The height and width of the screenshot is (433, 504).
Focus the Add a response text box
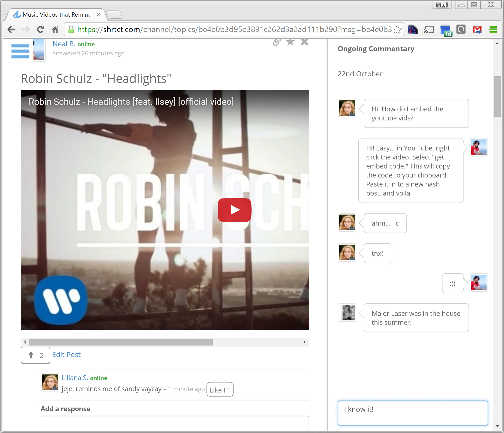175,423
